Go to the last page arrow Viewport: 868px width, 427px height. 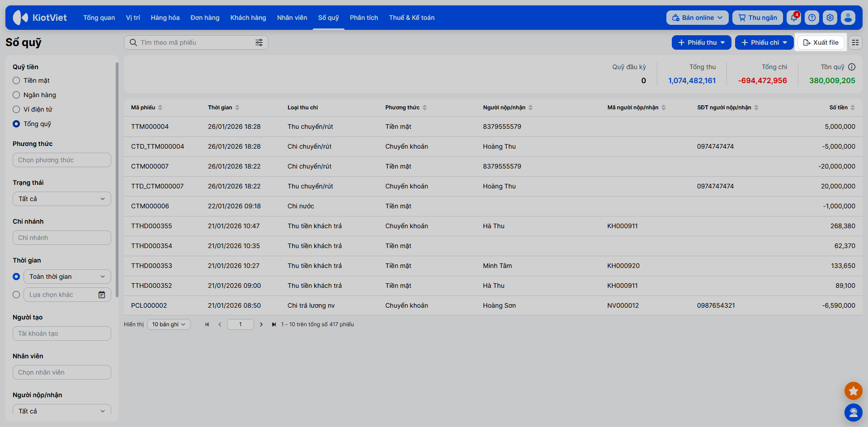click(x=274, y=324)
